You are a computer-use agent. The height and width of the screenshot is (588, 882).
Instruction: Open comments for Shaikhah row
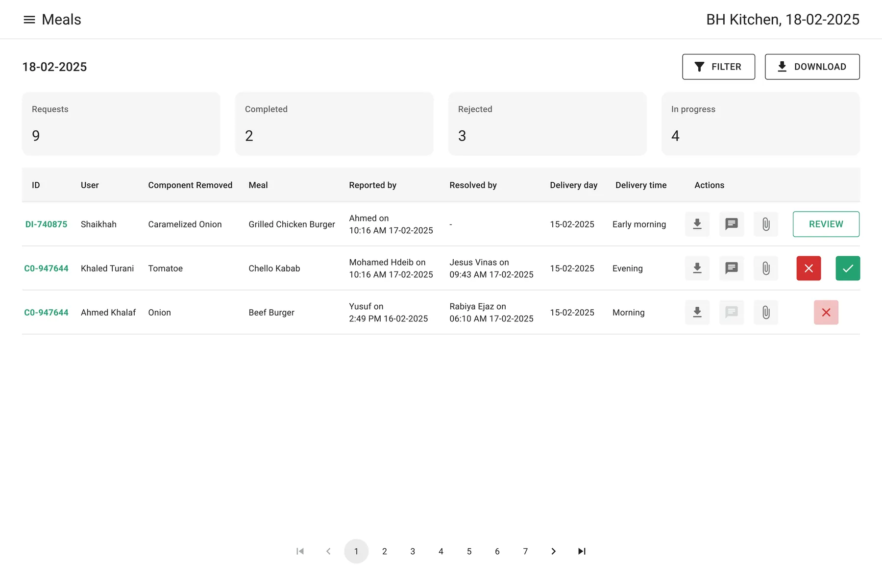[732, 224]
